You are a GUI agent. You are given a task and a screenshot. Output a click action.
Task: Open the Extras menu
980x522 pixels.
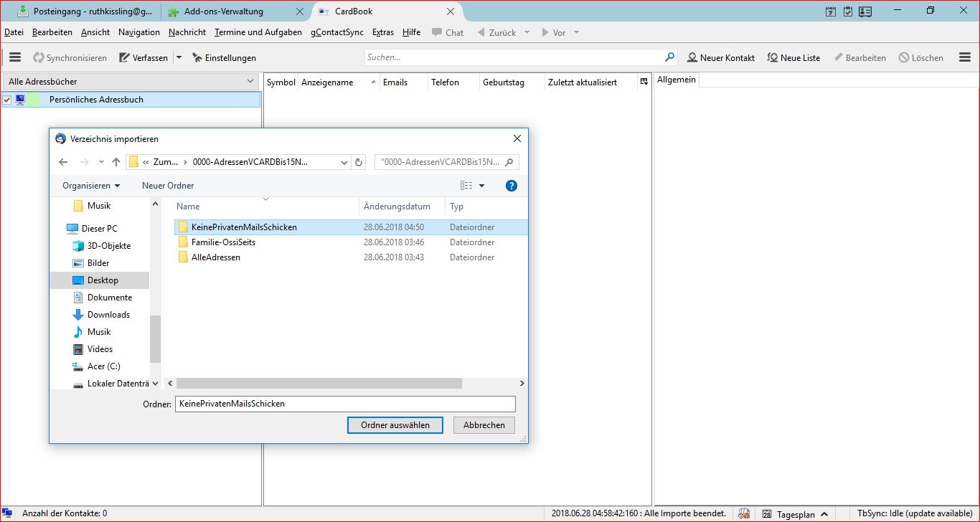383,32
